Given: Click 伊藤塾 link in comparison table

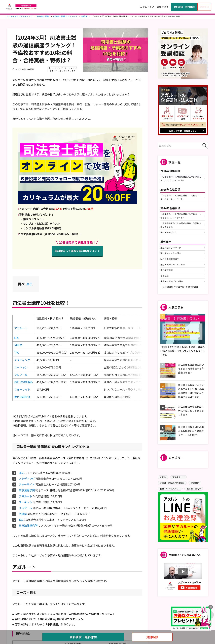Looking at the screenshot, I should [18, 345].
